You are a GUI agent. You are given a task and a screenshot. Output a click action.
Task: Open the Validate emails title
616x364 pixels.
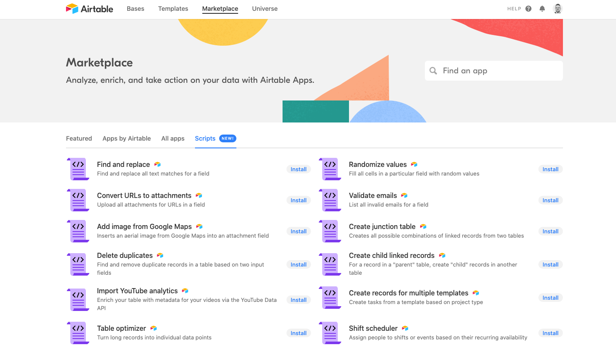pos(373,195)
